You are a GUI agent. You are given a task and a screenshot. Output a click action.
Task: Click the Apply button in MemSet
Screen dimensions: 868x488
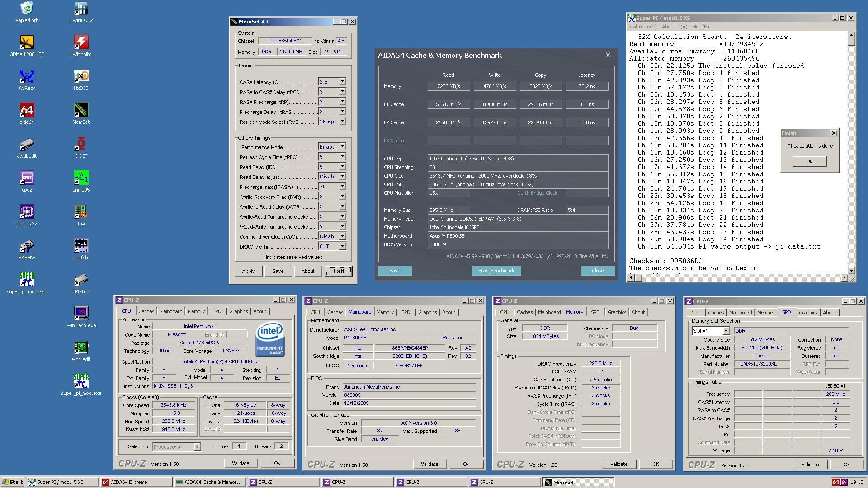coord(248,271)
